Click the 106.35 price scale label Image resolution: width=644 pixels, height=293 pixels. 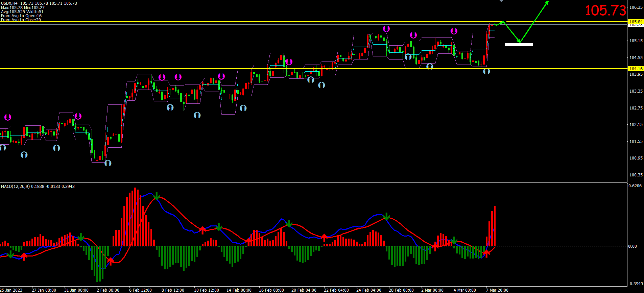click(636, 7)
